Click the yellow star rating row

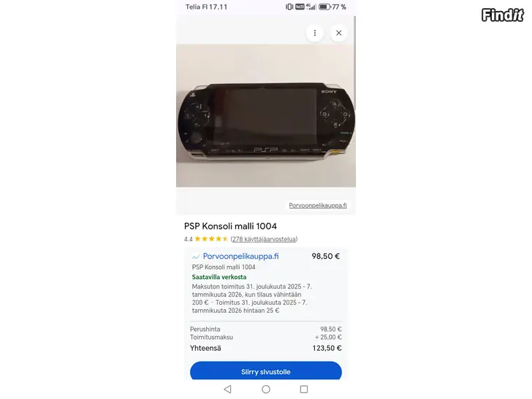[211, 239]
